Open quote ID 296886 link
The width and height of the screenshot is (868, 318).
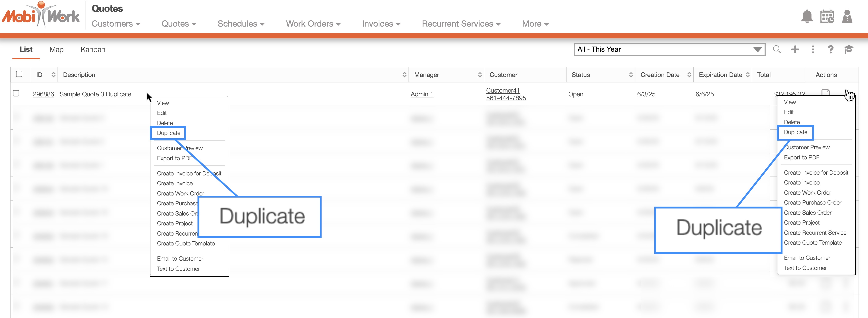tap(43, 94)
